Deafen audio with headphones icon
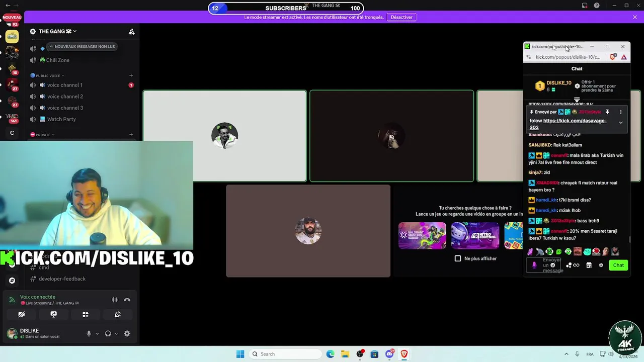The height and width of the screenshot is (362, 644). [108, 333]
